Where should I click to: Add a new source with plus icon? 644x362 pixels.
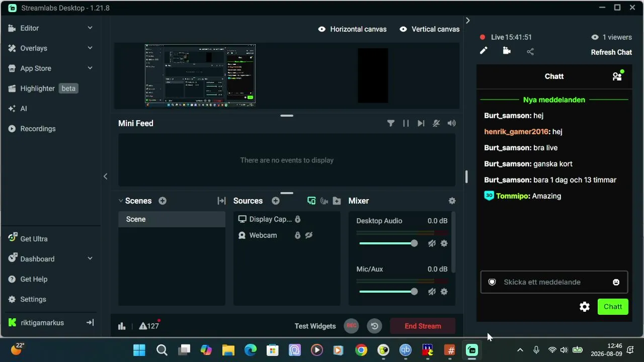276,201
